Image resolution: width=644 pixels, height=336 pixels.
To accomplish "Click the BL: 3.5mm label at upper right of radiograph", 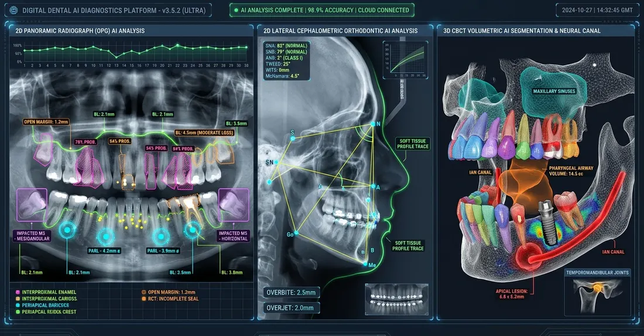I will coord(237,124).
